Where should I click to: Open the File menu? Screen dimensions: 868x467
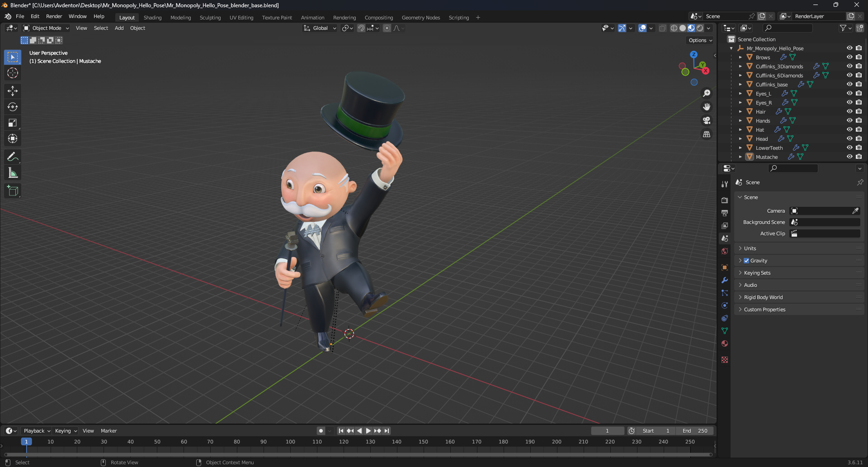click(x=20, y=16)
